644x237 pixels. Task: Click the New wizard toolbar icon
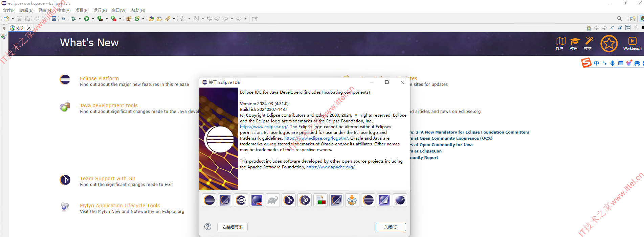[6, 19]
